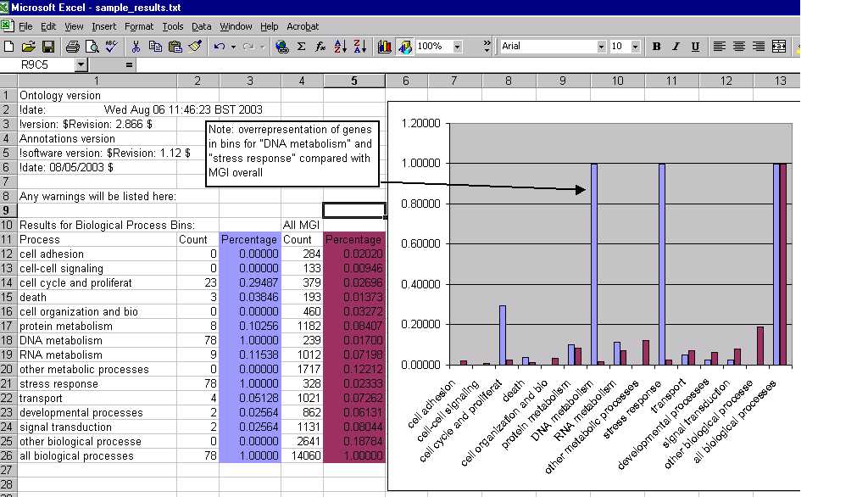Center the text alignment
The height and width of the screenshot is (497, 868).
pos(739,47)
